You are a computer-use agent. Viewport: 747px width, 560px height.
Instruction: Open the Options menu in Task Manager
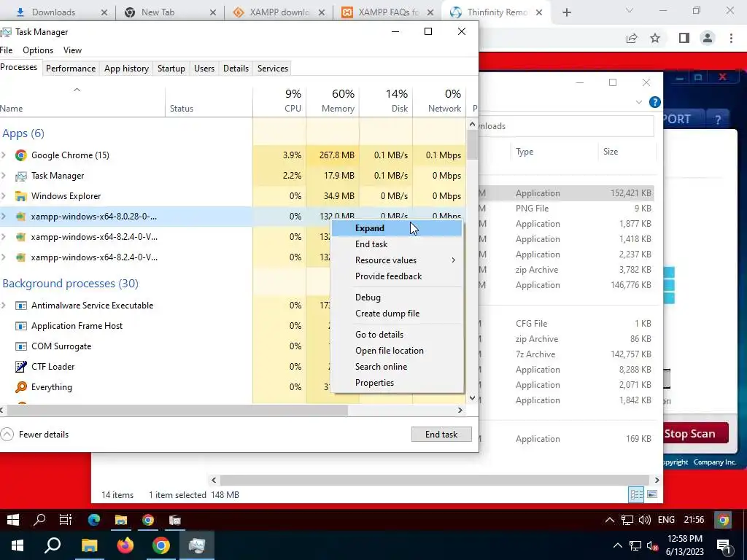pos(38,50)
